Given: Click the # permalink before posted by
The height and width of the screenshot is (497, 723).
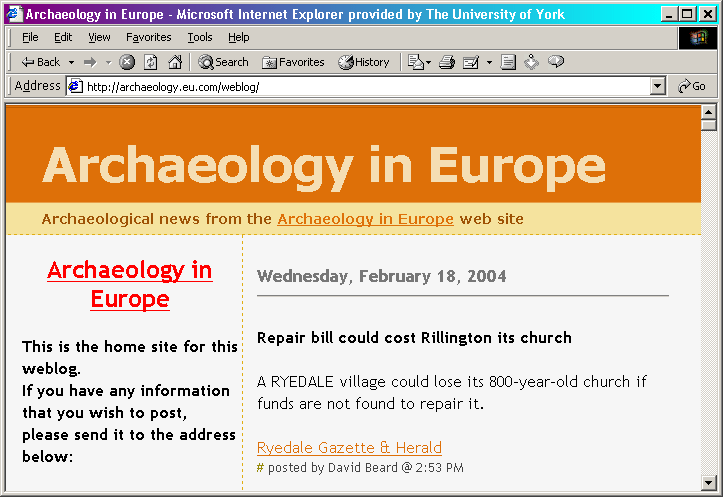Looking at the screenshot, I should [260, 467].
